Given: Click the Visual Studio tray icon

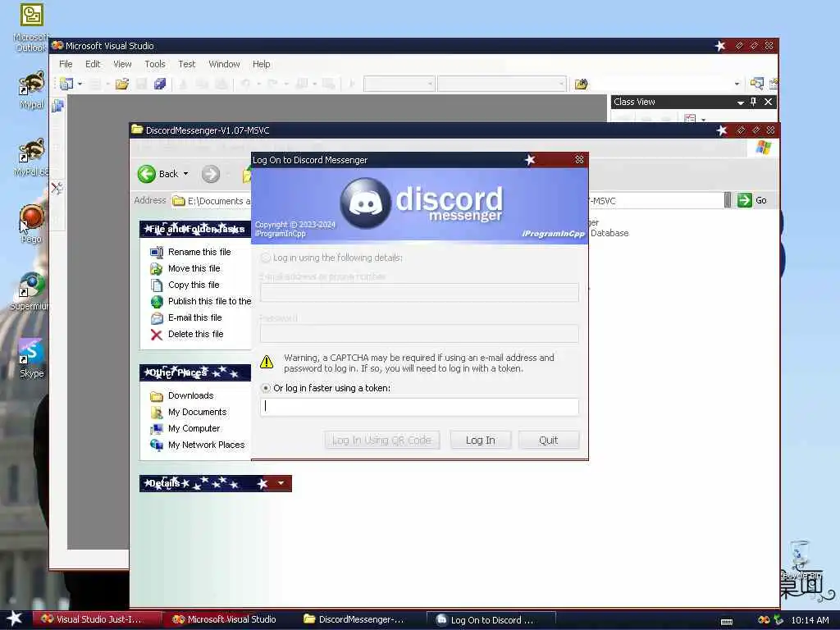Looking at the screenshot, I should tap(764, 620).
